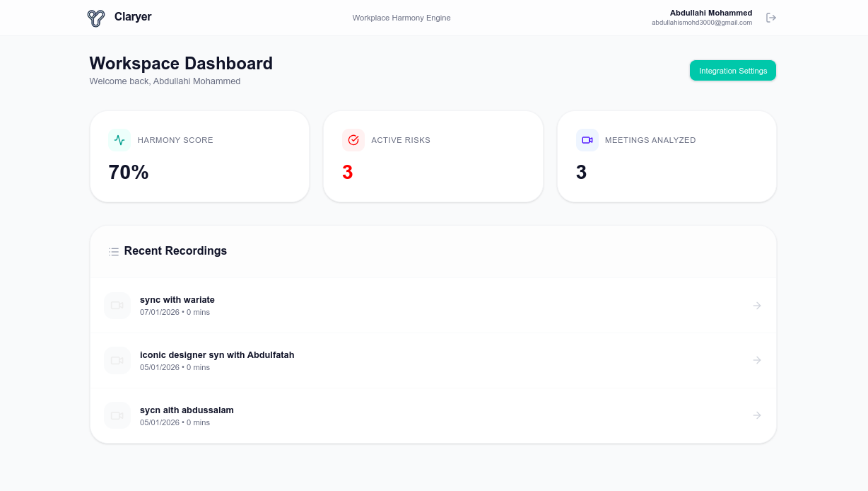Select the Workplace Harmony Engine header label
Viewport: 868px width, 491px height.
pos(401,18)
